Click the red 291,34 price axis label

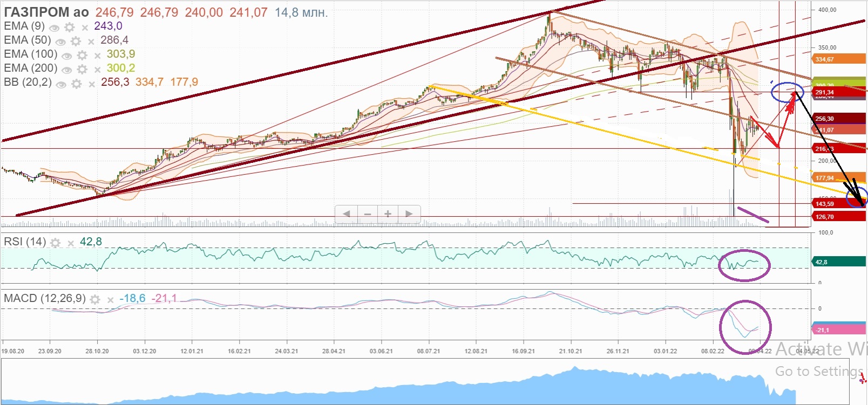click(x=838, y=92)
